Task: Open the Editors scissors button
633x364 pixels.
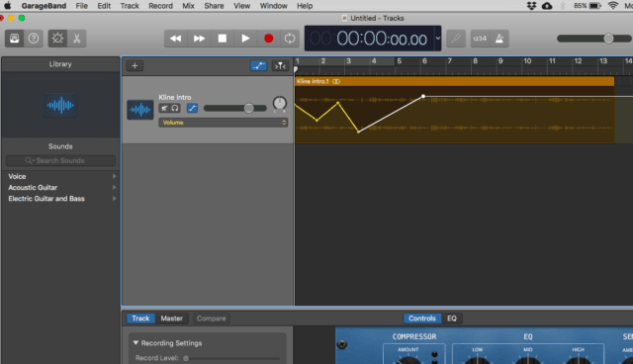Action: click(77, 39)
